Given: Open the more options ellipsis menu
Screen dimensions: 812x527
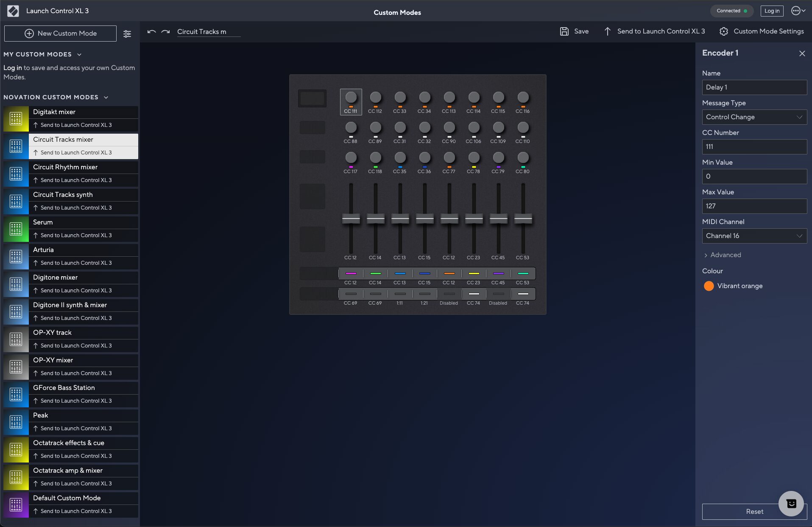Looking at the screenshot, I should click(x=798, y=11).
